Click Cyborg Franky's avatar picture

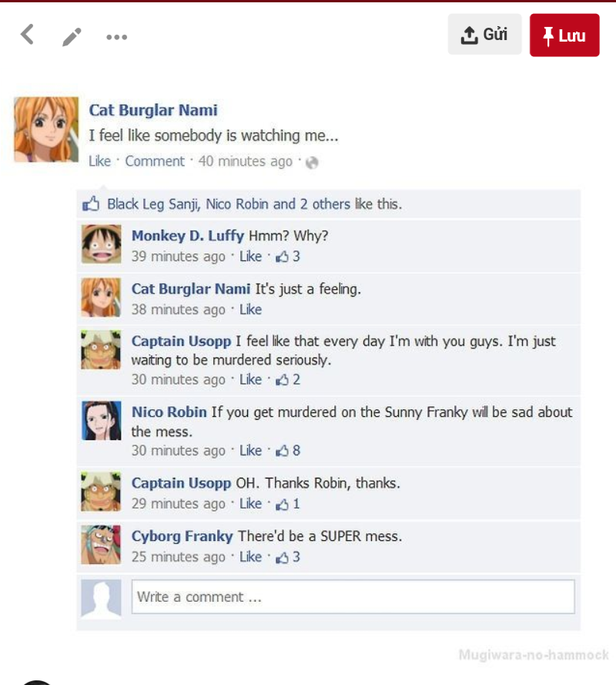pyautogui.click(x=102, y=545)
